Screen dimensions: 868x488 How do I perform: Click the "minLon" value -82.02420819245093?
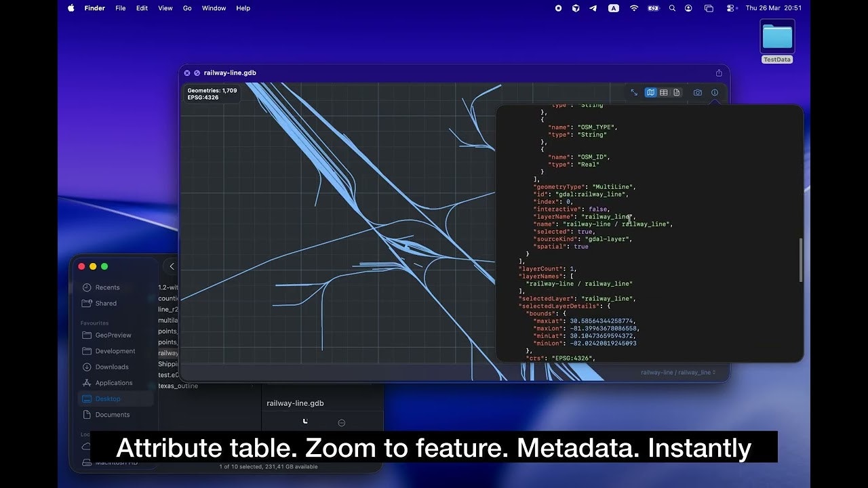(x=603, y=343)
